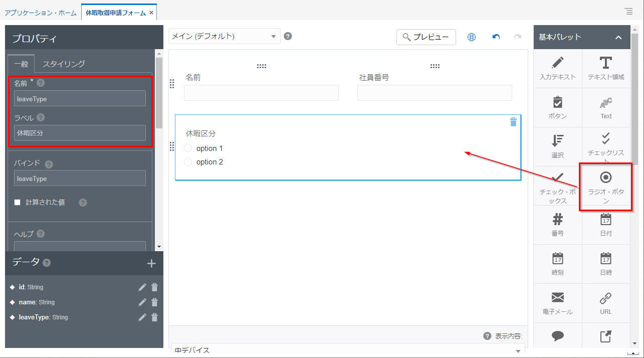Select the option 1 radio button

point(188,148)
